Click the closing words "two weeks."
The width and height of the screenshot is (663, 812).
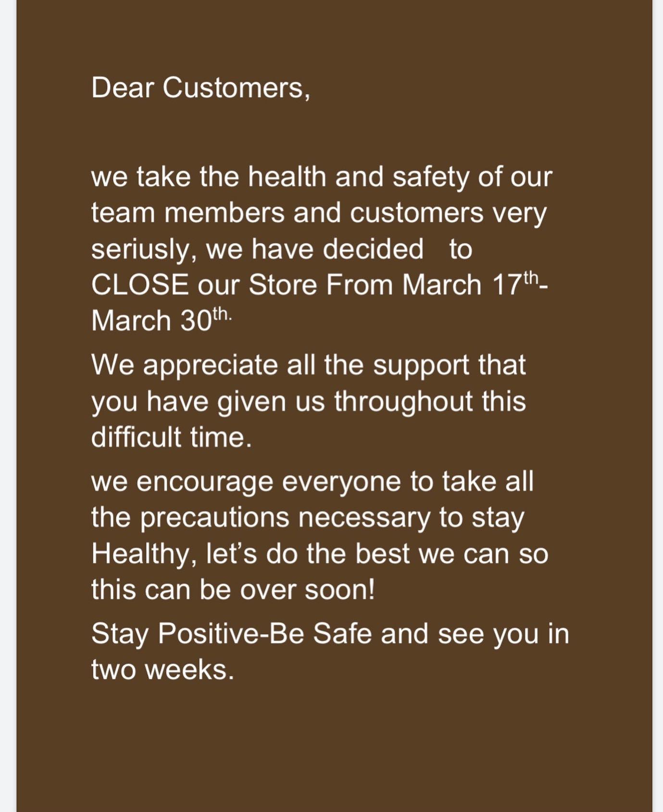click(x=163, y=669)
